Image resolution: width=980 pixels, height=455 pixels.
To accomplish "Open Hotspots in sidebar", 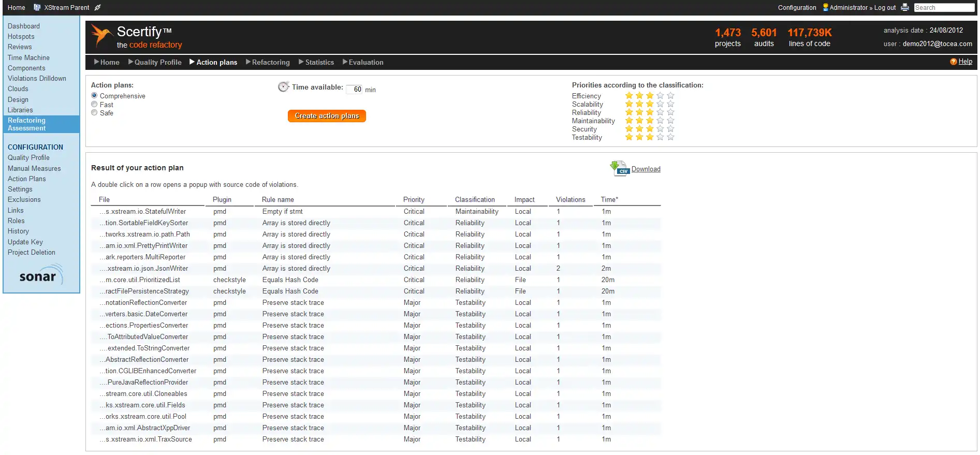I will pos(21,37).
